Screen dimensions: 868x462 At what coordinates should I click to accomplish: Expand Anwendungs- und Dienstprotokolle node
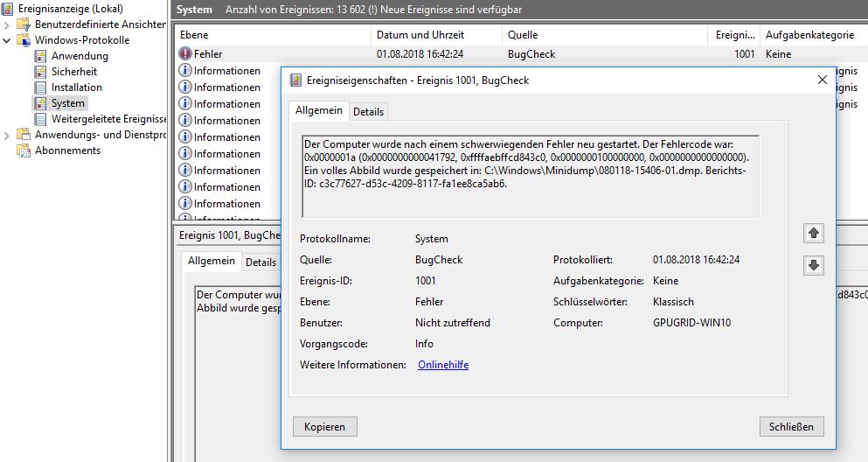[x=7, y=135]
